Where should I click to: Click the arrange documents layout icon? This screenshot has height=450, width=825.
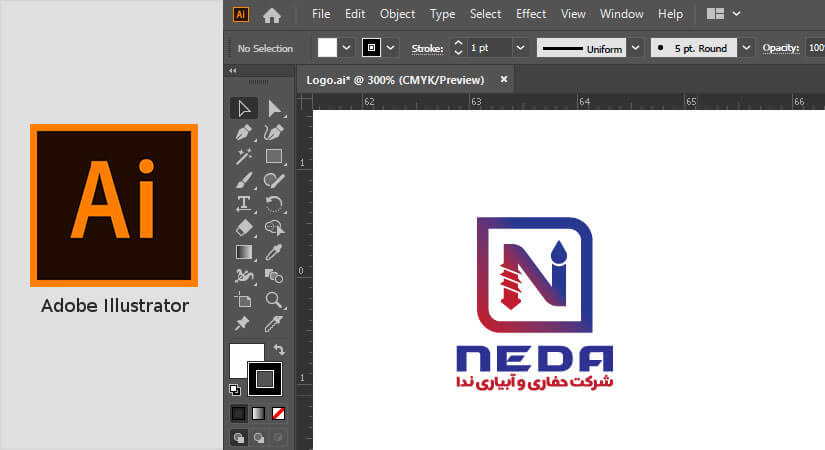(x=716, y=14)
